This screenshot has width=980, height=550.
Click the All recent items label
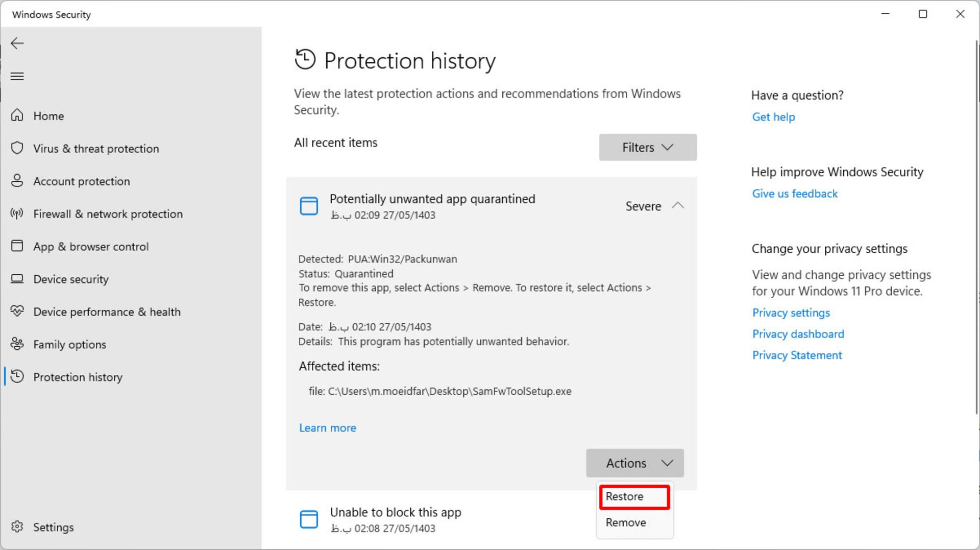coord(335,142)
